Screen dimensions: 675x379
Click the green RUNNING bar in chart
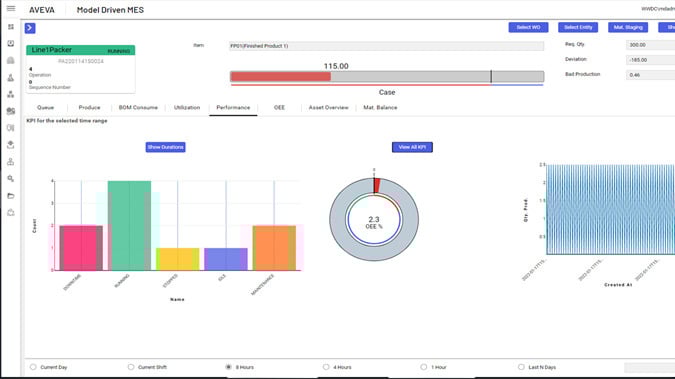click(129, 226)
